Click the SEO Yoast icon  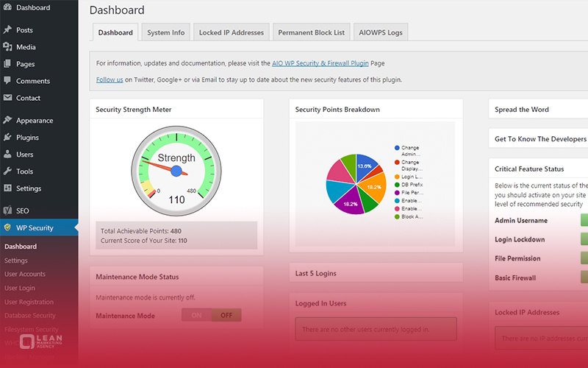click(x=7, y=210)
